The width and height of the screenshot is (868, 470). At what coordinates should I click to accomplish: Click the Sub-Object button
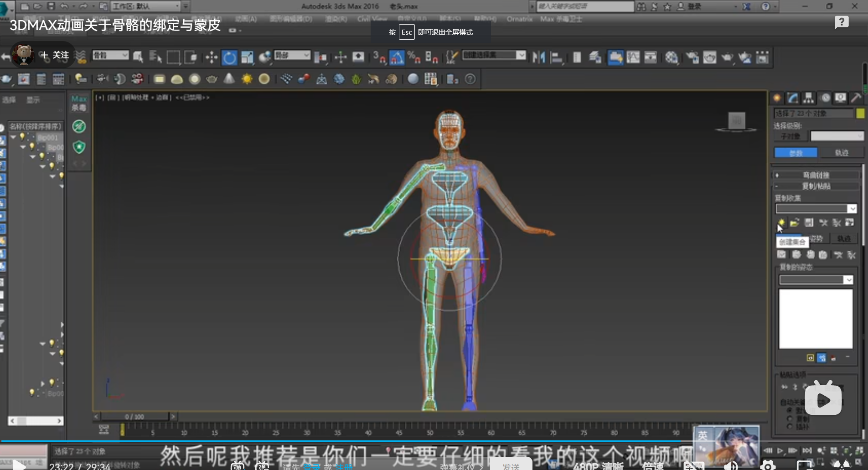pyautogui.click(x=790, y=136)
